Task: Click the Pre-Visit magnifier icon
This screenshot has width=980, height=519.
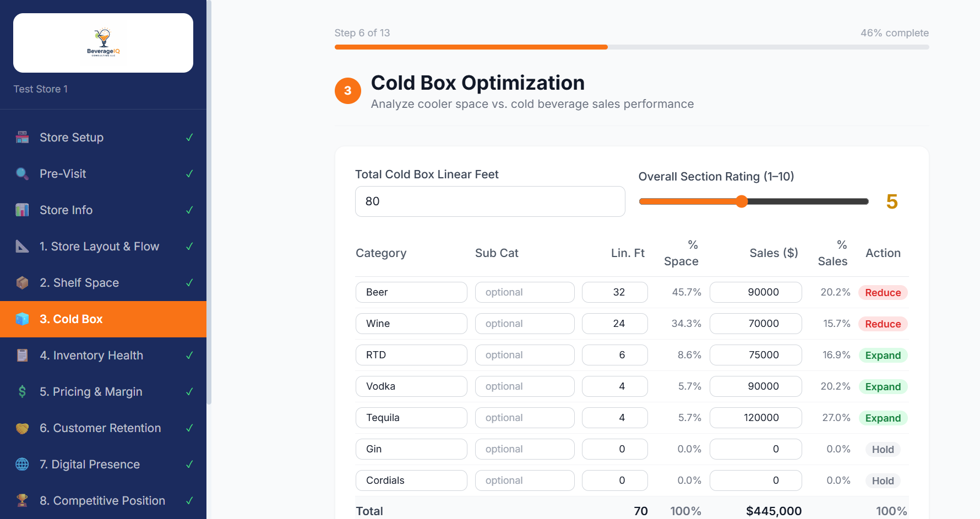Action: click(x=22, y=173)
